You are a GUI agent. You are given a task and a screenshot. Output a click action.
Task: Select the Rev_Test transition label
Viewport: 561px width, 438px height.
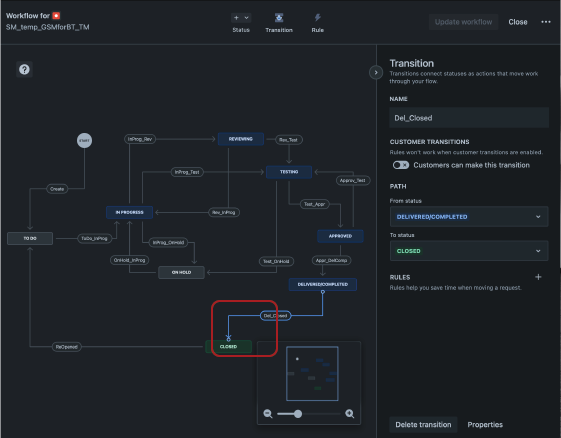(x=289, y=140)
